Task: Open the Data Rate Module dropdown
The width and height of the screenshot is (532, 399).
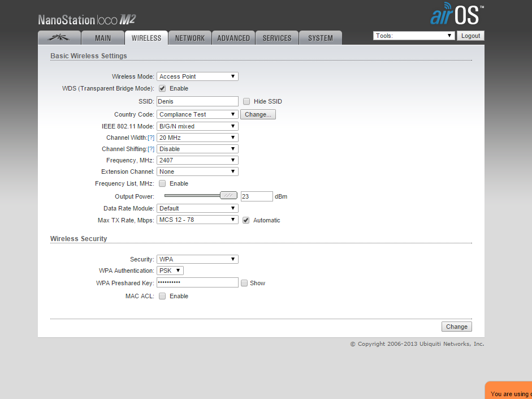Action: pyautogui.click(x=197, y=208)
